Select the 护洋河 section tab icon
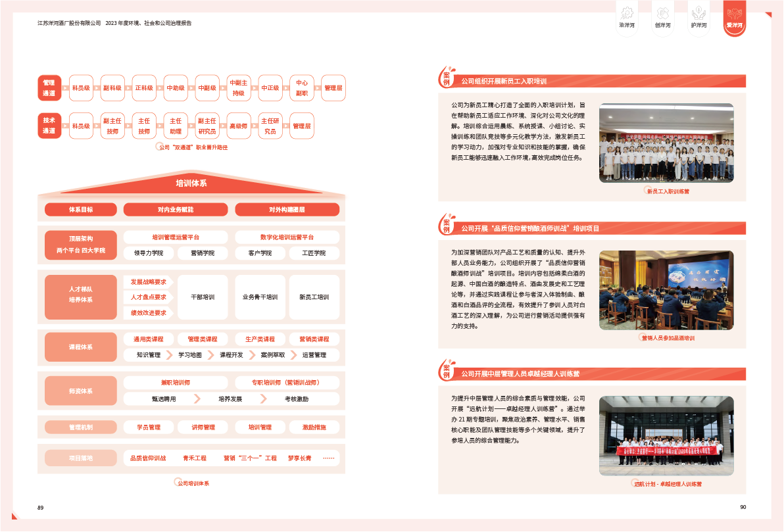 698,18
